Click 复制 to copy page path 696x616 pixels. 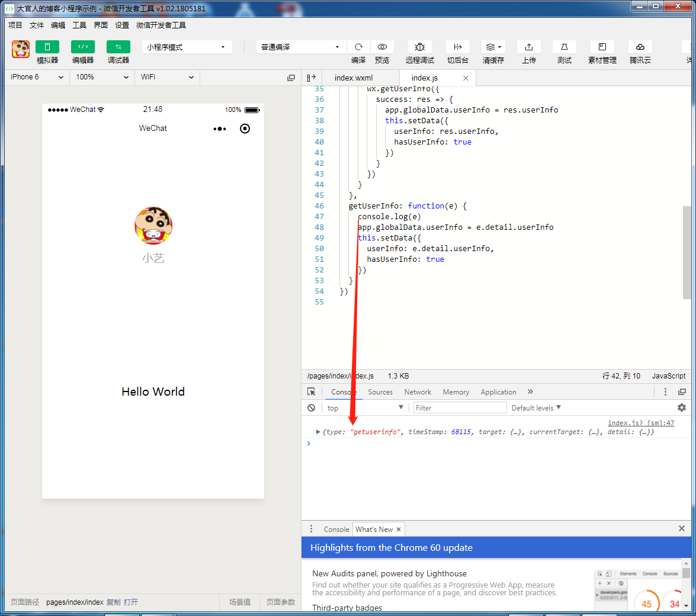(x=114, y=602)
